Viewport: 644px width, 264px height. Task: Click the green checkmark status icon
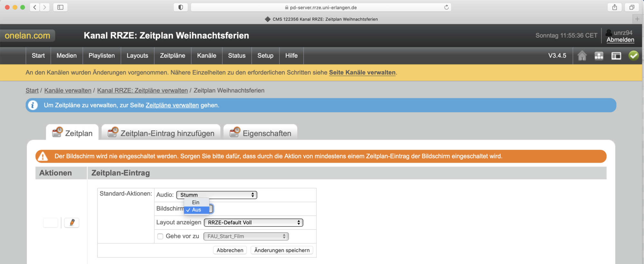coord(633,56)
